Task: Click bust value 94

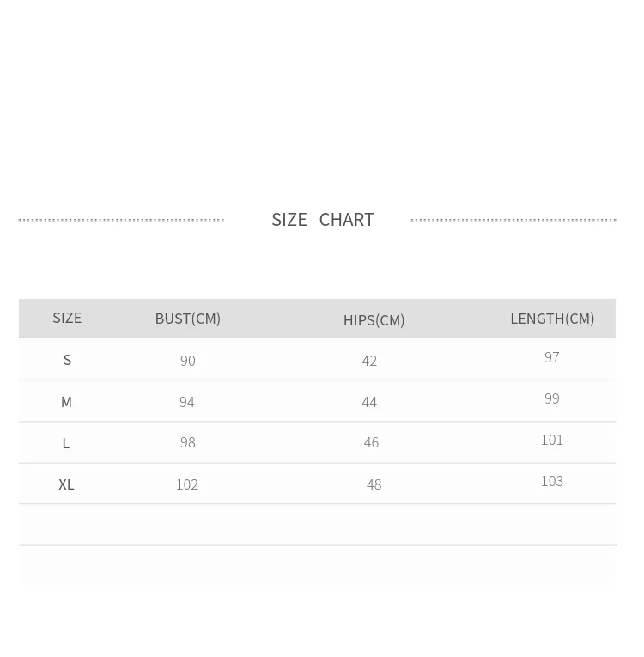Action: (x=187, y=402)
